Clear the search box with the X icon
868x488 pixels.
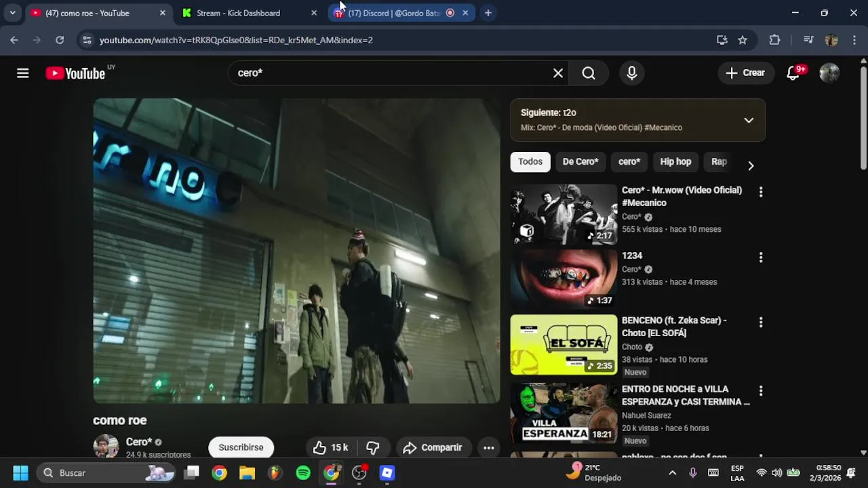pos(558,73)
